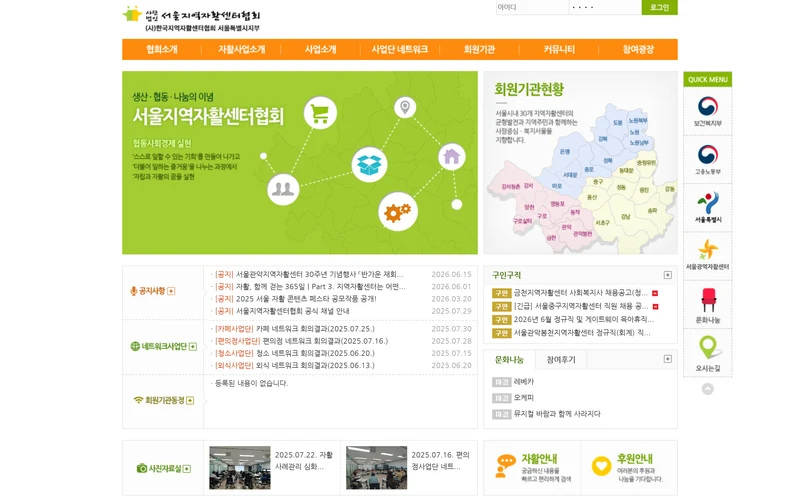Open job post 서울관악봉천지역자활센터 정규직(회계)
The width and height of the screenshot is (800, 500).
coord(582,333)
